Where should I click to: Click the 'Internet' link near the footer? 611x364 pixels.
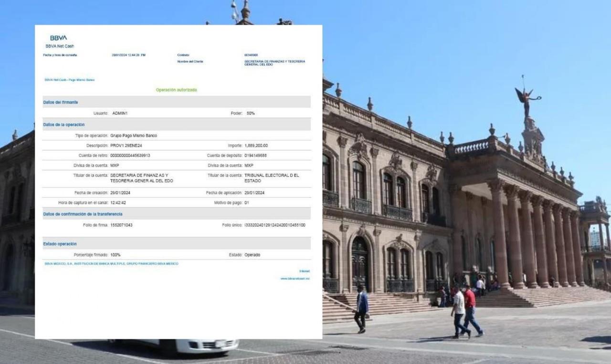[305, 271]
